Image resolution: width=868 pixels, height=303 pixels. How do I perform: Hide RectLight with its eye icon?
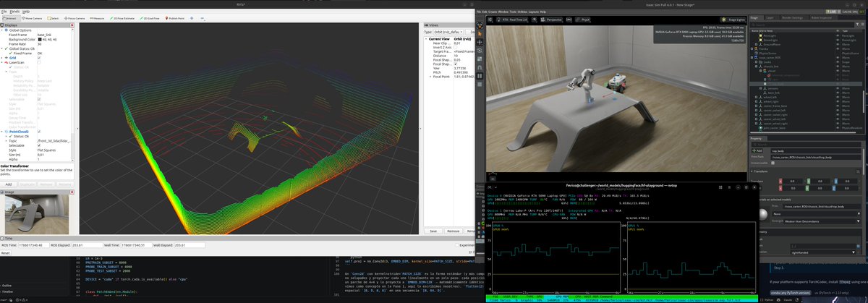click(x=838, y=35)
